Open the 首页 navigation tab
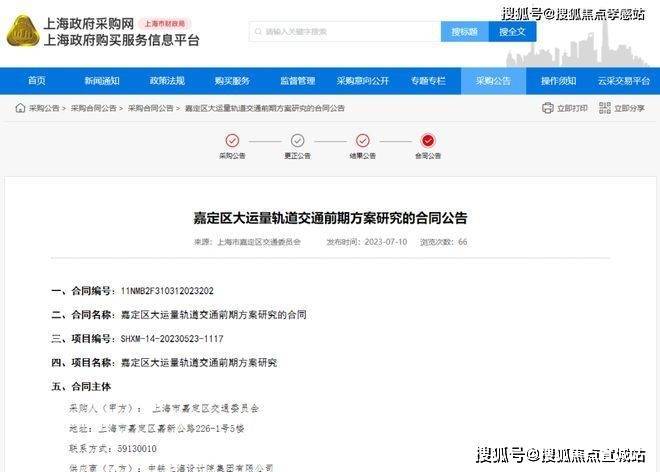The image size is (660, 472). point(37,80)
